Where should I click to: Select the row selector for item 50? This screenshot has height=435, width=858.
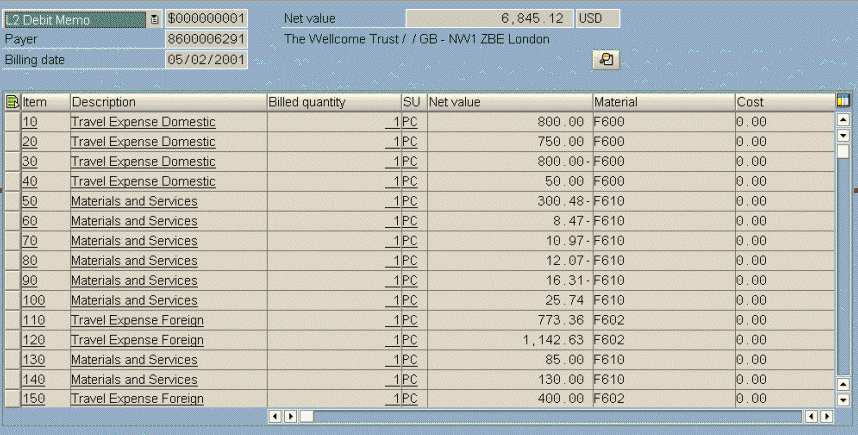click(x=12, y=201)
